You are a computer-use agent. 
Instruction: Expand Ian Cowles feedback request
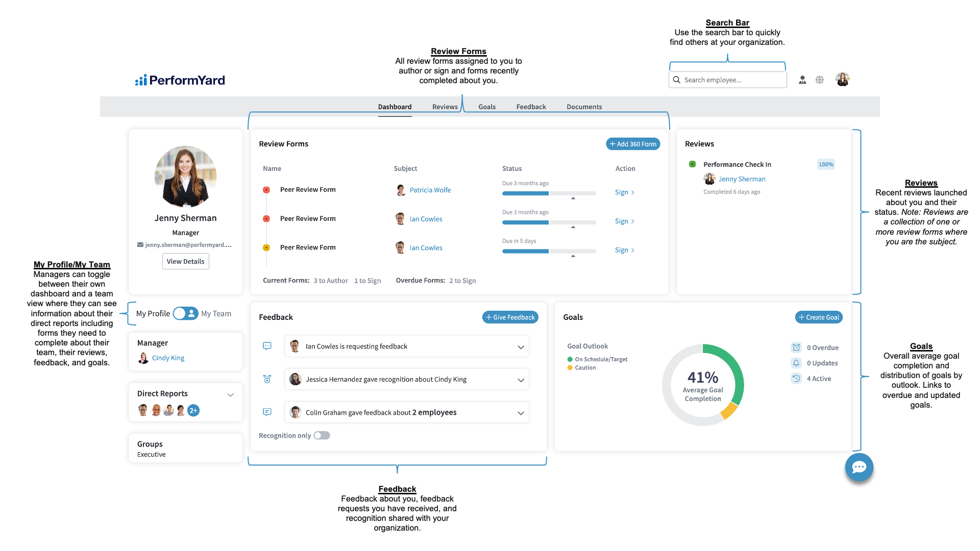[521, 347]
